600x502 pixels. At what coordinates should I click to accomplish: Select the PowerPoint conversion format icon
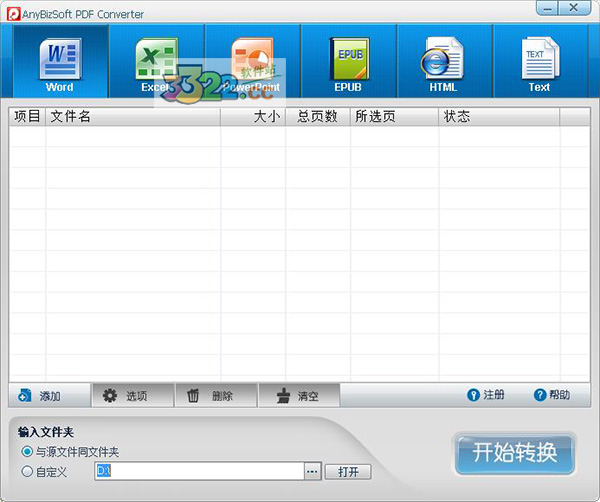(x=253, y=61)
